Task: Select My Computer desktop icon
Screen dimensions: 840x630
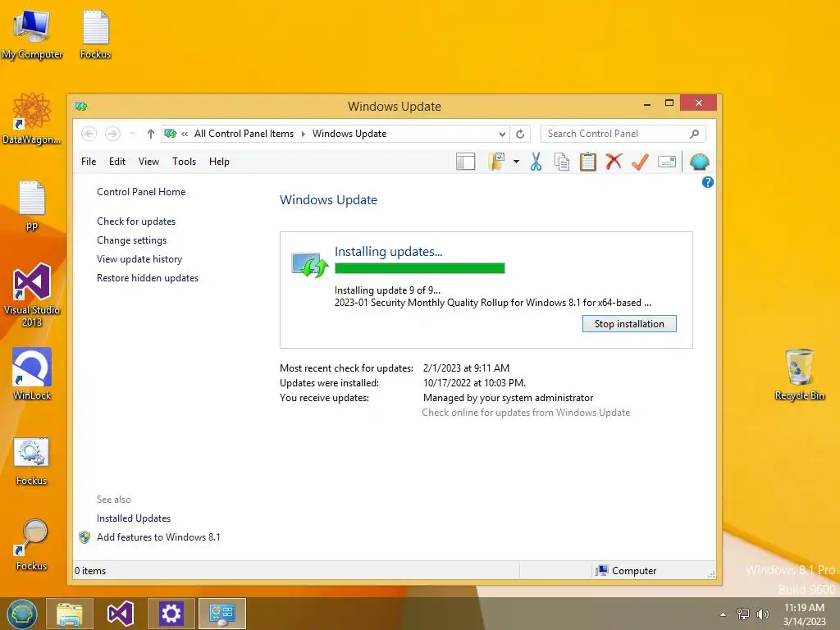Action: 32,34
